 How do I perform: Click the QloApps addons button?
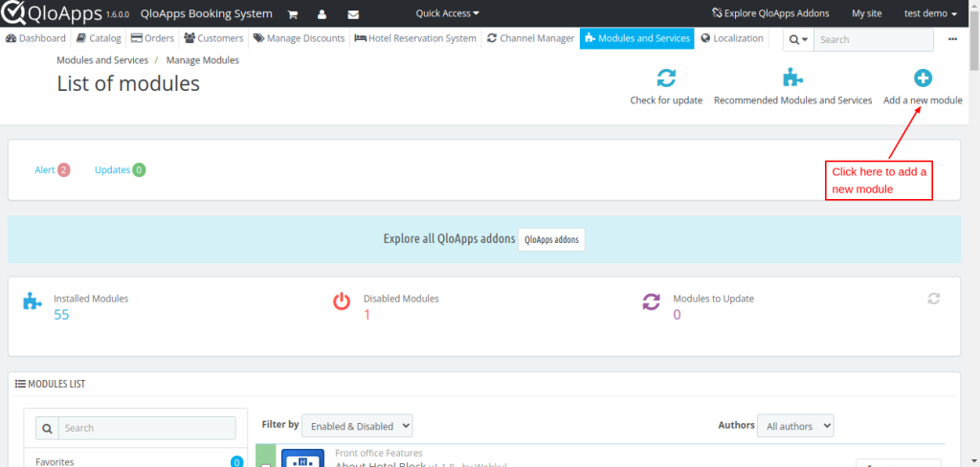551,239
